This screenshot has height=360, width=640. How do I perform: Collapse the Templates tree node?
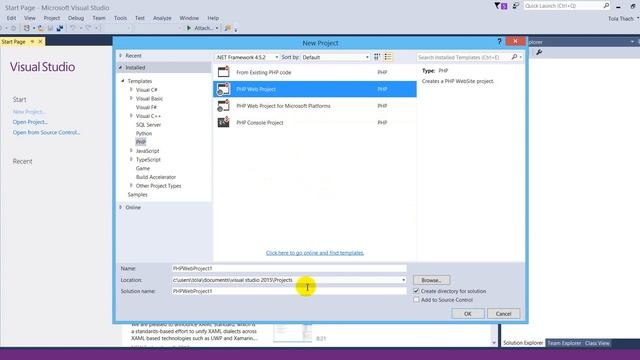(122, 81)
